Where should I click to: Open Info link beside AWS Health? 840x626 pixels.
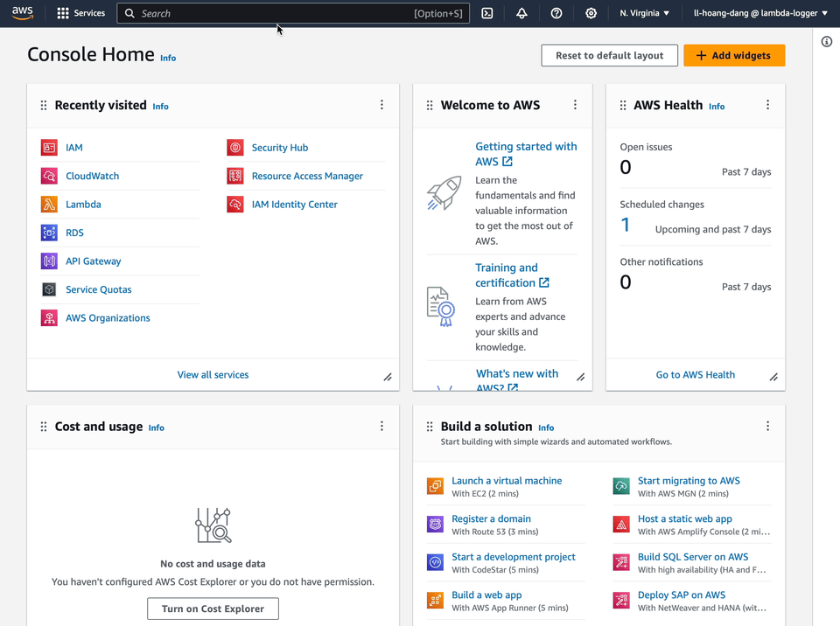coord(717,106)
